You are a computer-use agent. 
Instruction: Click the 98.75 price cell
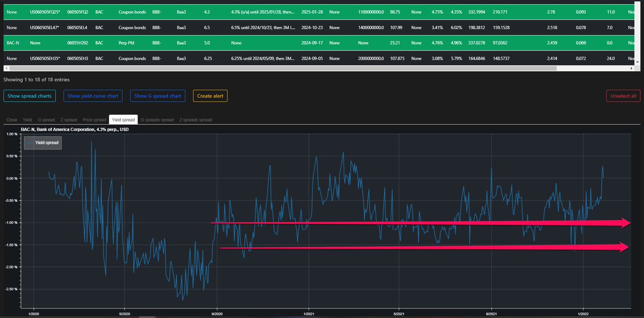pyautogui.click(x=396, y=11)
